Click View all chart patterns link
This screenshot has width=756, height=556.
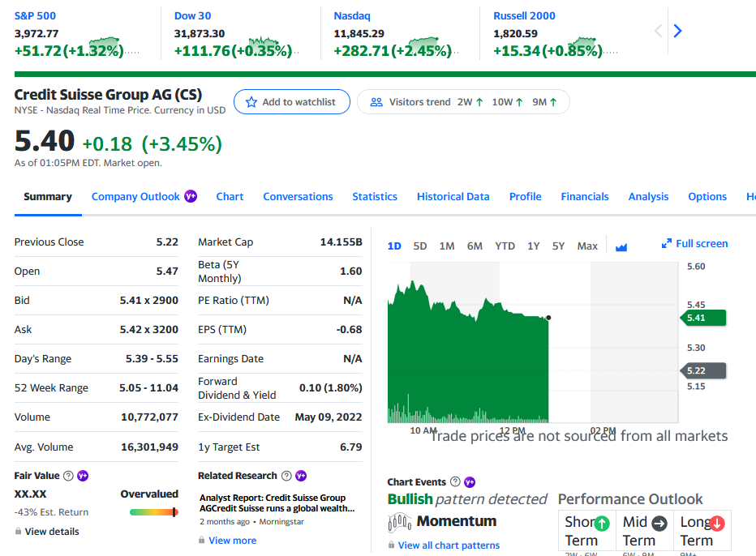coord(449,545)
